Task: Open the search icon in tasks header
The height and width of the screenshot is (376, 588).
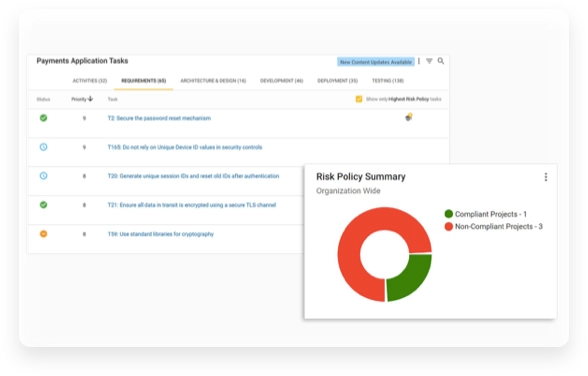Action: tap(441, 61)
